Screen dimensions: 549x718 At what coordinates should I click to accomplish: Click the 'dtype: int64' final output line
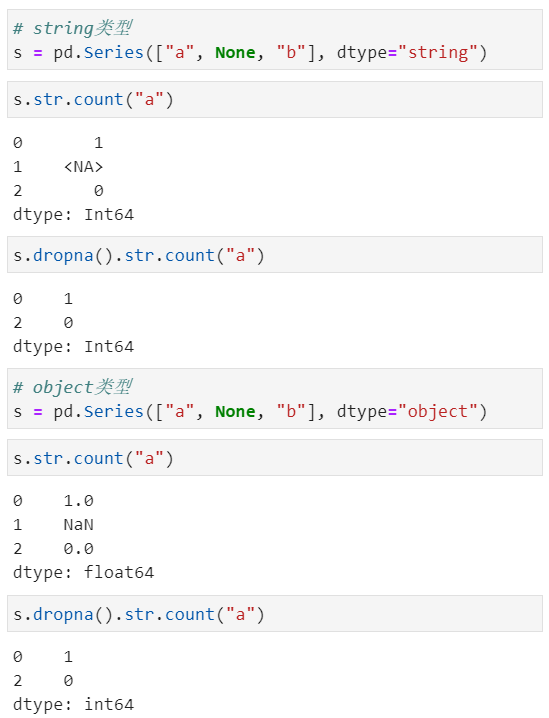coord(73,704)
